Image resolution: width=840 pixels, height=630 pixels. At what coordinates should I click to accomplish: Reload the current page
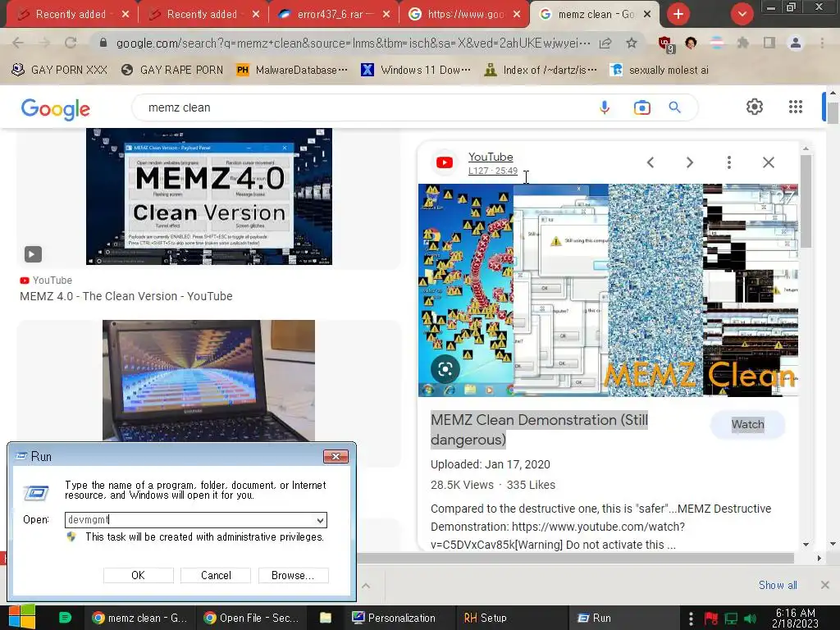pyautogui.click(x=71, y=43)
